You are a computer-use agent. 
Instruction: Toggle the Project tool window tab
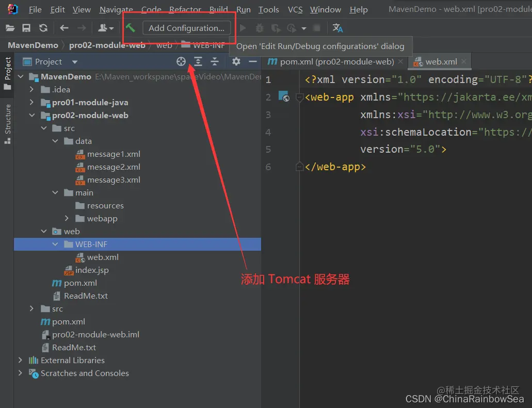[7, 73]
